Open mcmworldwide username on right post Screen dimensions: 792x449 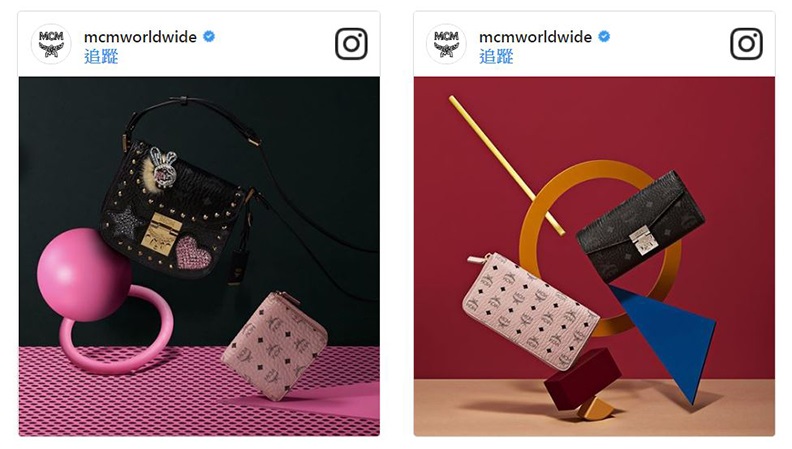click(535, 37)
